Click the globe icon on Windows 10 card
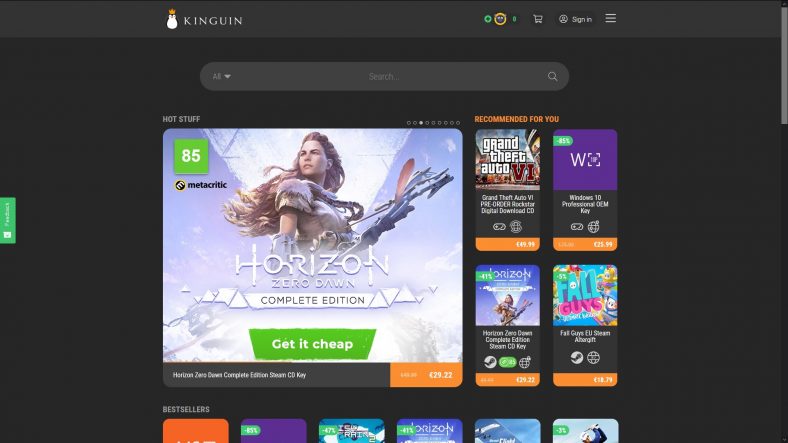 pos(594,227)
